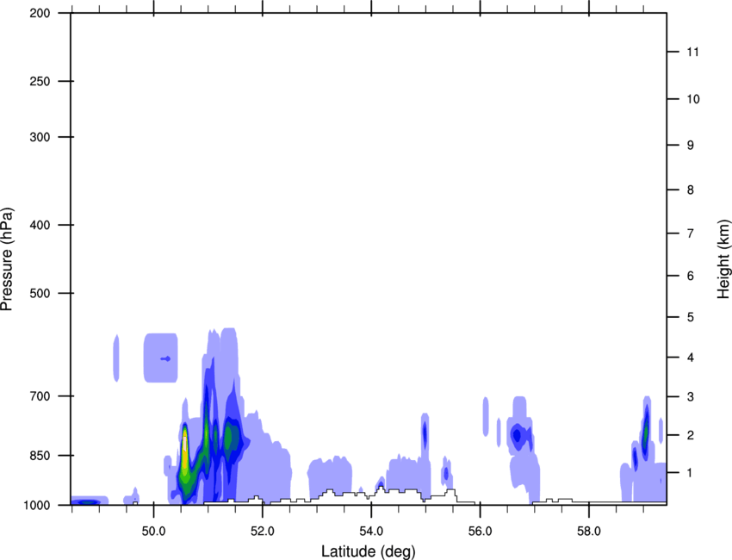Click the 54.0 latitude label
Viewport: 732px width, 560px height.
[372, 532]
